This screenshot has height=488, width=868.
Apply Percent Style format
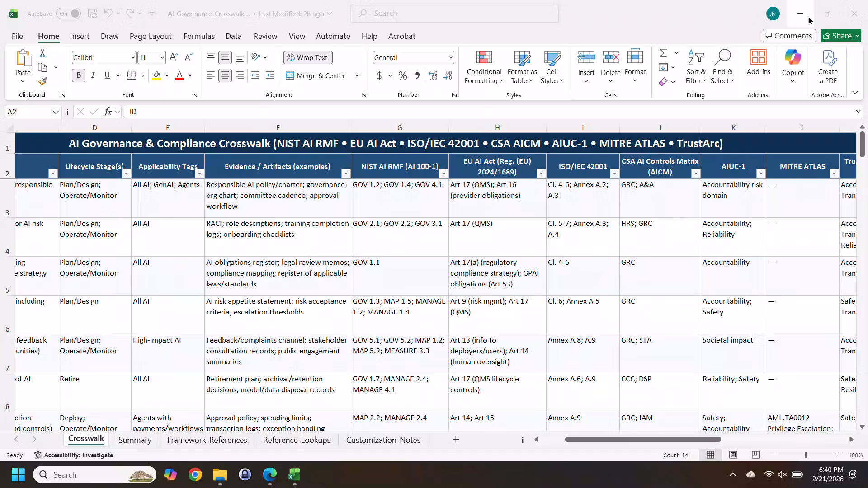coord(403,75)
